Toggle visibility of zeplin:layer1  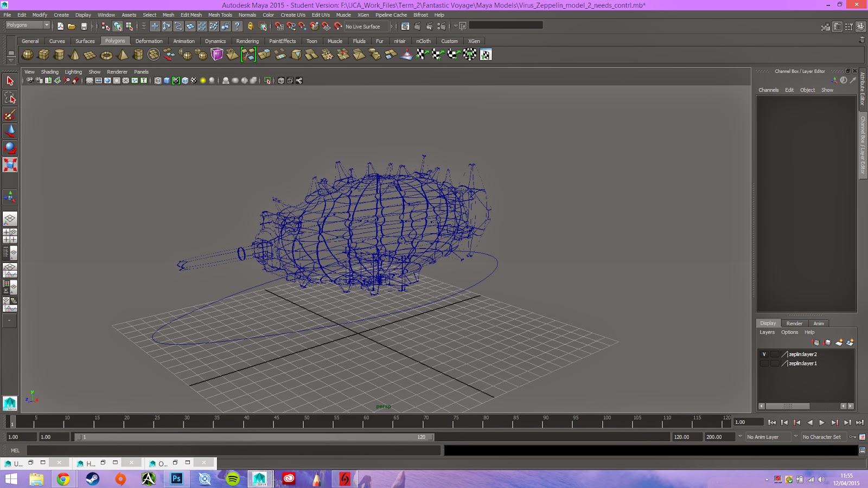coord(764,363)
